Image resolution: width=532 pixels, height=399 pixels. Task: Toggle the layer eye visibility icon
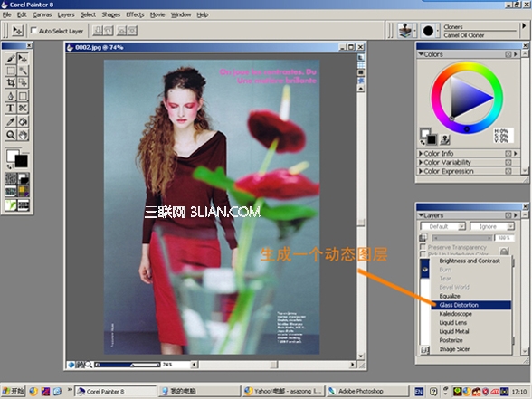(425, 270)
